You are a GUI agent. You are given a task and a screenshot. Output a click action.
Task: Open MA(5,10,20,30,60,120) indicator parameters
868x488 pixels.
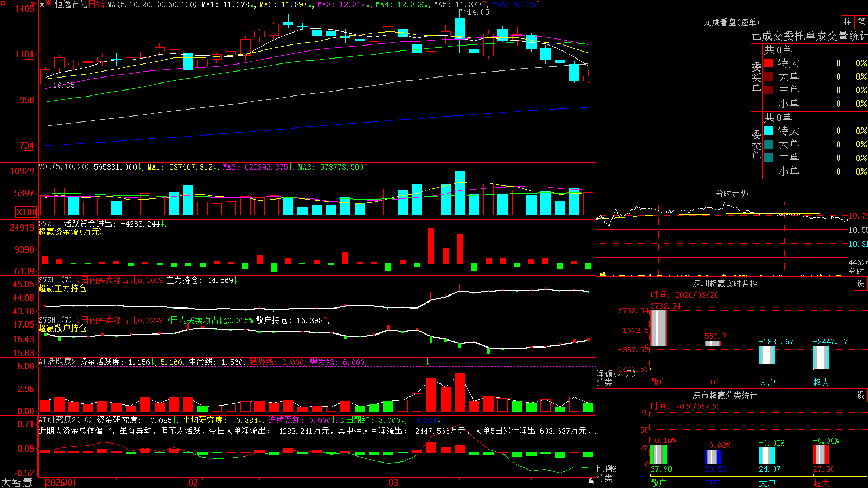tap(152, 4)
